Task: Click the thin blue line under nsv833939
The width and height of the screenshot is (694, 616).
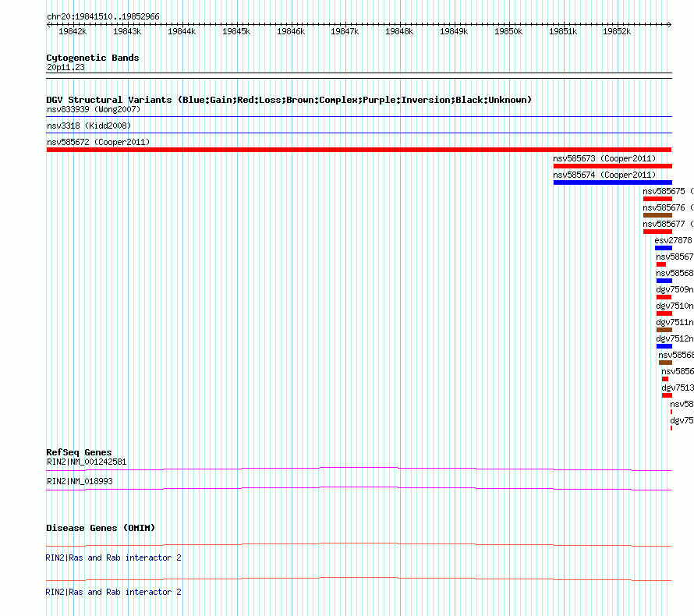Action: point(359,117)
